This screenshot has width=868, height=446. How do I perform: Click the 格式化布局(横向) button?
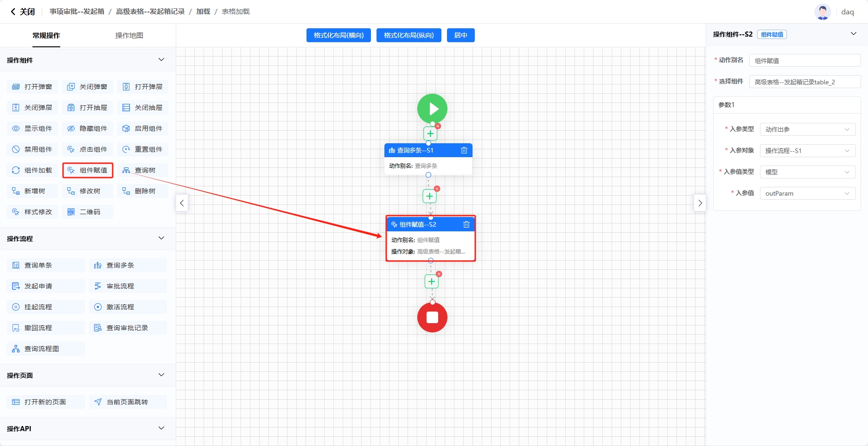[x=338, y=35]
